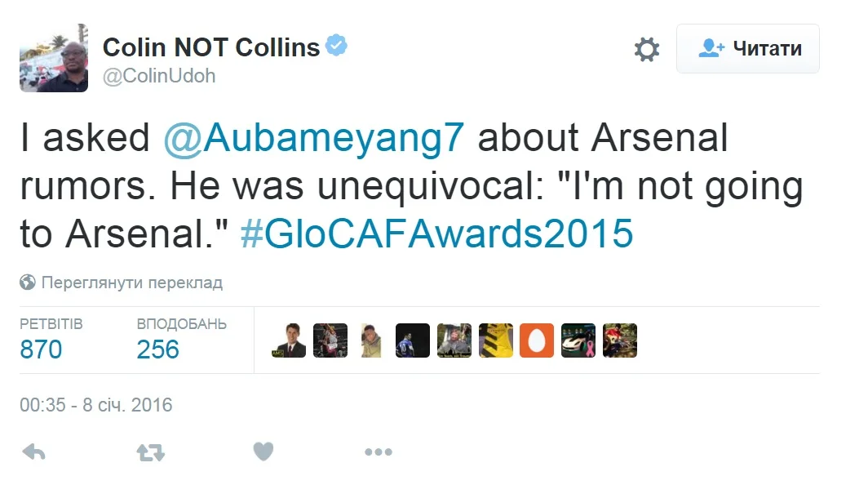Screen dimensions: 868x485
Task: Open the gear settings dropdown
Action: [x=646, y=49]
